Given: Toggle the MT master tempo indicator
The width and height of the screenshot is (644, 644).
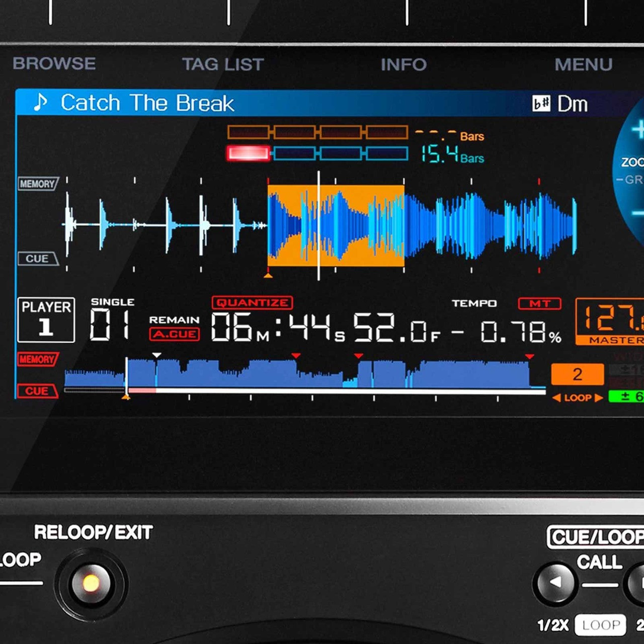Looking at the screenshot, I should (x=540, y=303).
